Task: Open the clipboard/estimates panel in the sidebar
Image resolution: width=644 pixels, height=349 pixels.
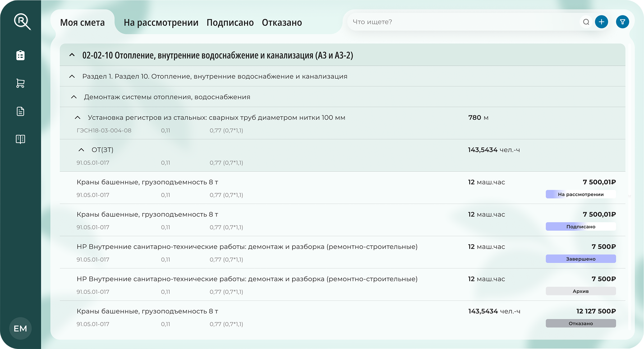Action: click(20, 55)
